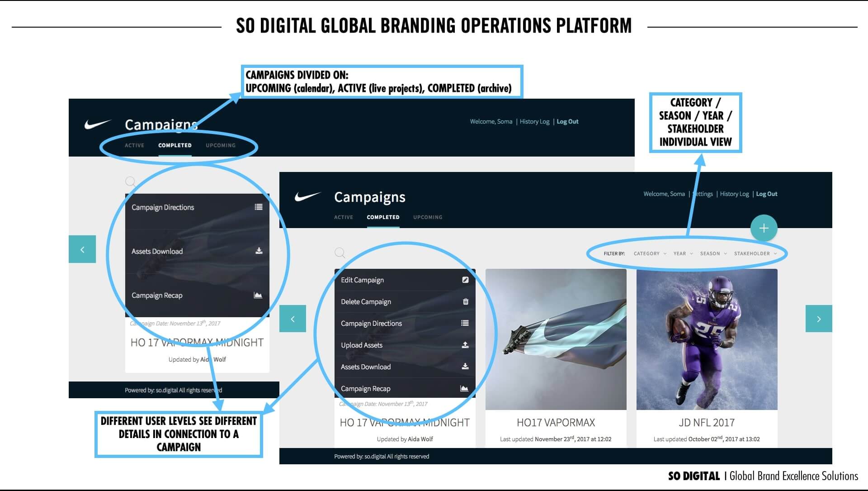
Task: Switch to Upcoming tab in front window
Action: point(428,217)
